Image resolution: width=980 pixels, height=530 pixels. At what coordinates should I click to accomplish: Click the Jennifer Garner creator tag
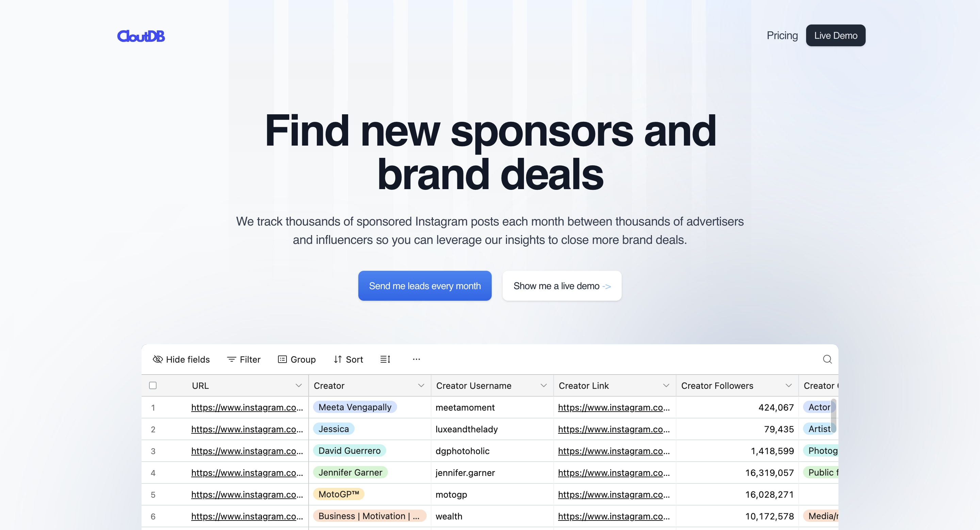click(x=350, y=473)
